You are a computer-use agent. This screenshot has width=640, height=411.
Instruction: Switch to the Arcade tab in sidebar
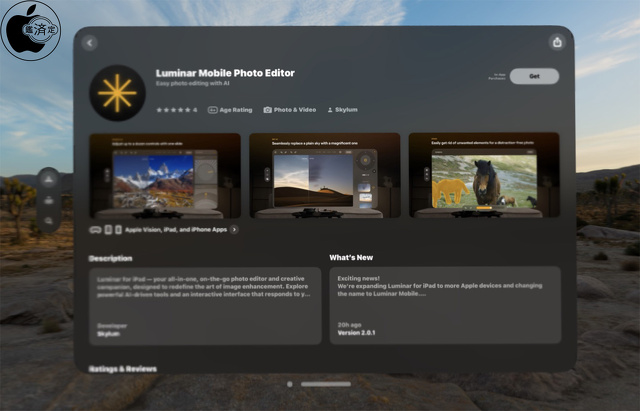(49, 200)
